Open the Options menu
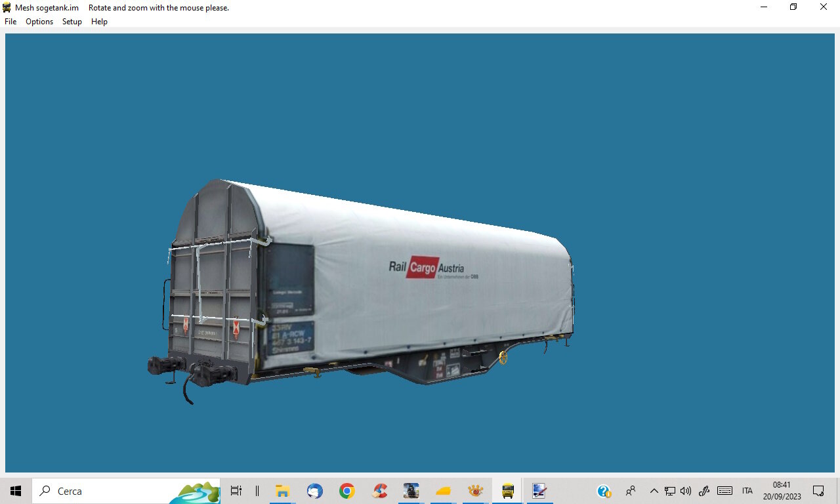This screenshot has height=504, width=840. click(39, 22)
